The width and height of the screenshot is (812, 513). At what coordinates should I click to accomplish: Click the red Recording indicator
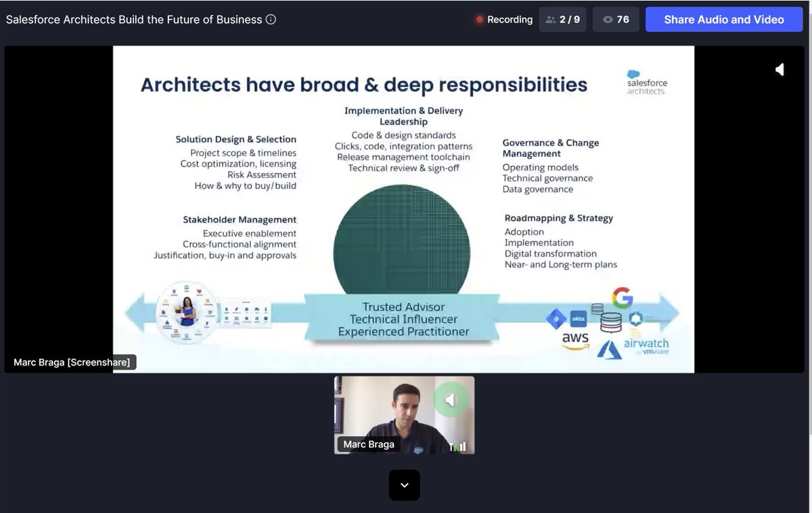504,20
